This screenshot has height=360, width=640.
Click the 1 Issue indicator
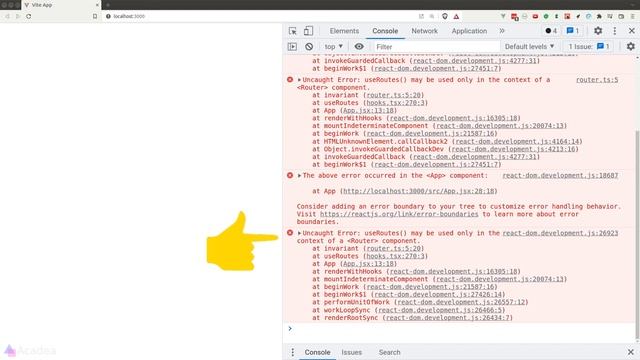pos(589,47)
